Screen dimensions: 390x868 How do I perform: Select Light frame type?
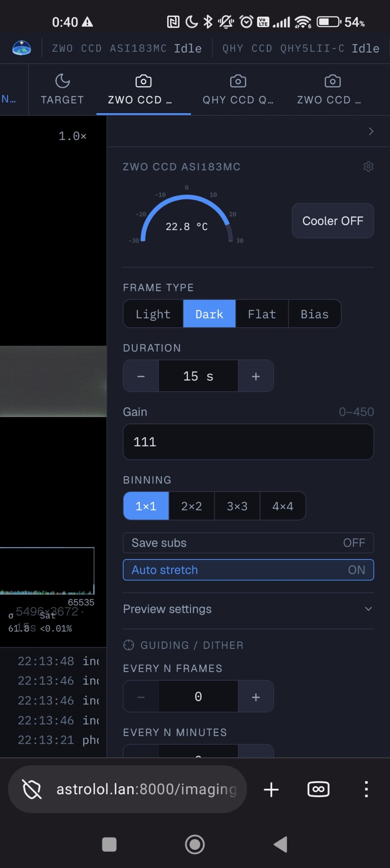tap(153, 314)
